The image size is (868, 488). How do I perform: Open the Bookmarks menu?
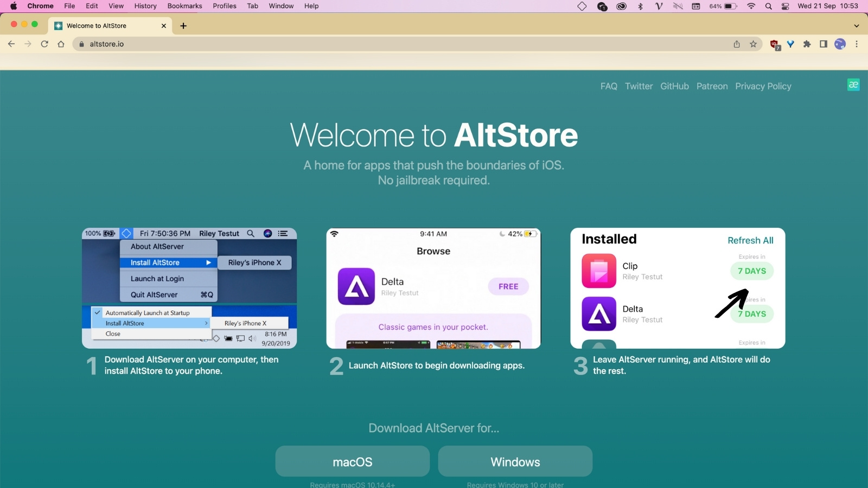pyautogui.click(x=184, y=6)
